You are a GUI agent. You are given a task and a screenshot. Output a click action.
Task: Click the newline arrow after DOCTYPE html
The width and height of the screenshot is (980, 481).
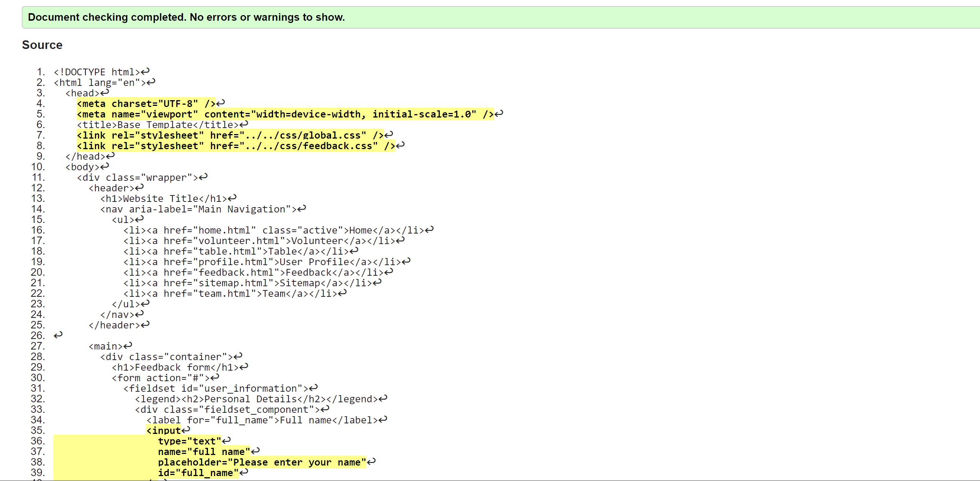[x=145, y=72]
